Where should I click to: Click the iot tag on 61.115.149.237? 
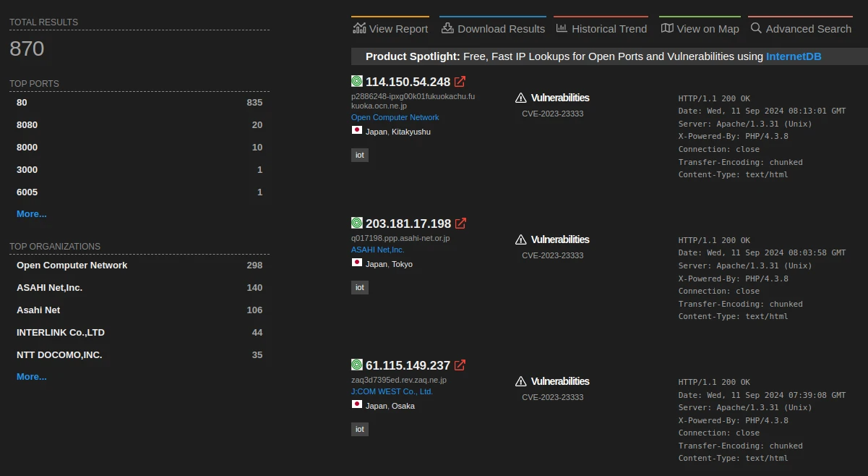pyautogui.click(x=359, y=429)
